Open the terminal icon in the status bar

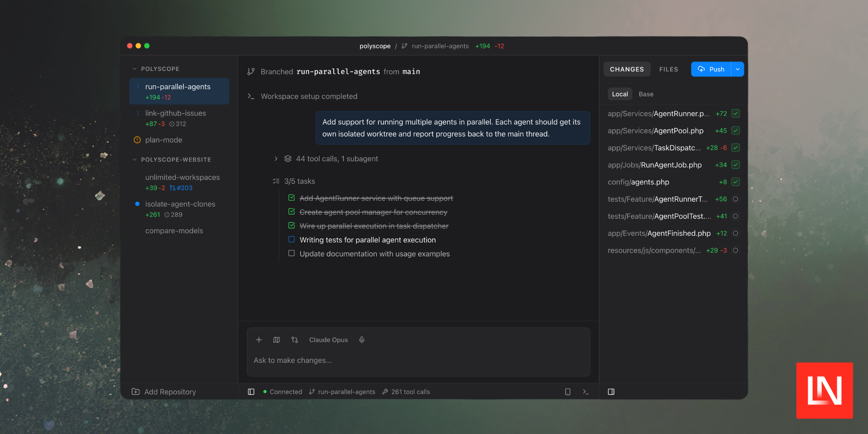[586, 391]
